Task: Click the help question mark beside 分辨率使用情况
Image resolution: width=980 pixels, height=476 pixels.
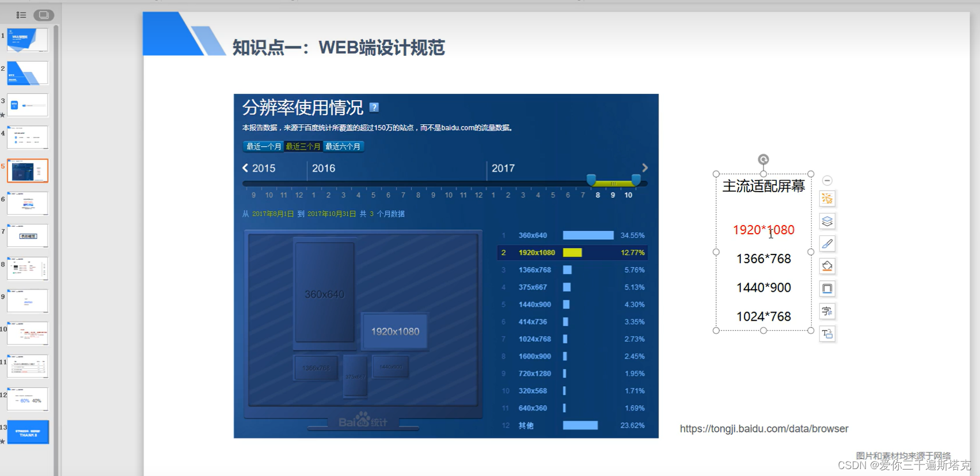Action: click(x=374, y=107)
